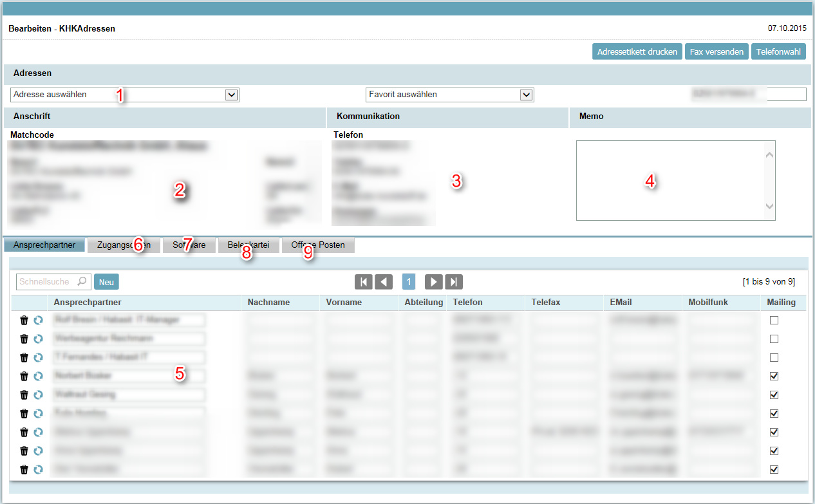Switch to the Ansprechpartner tab
The image size is (815, 504).
[44, 245]
